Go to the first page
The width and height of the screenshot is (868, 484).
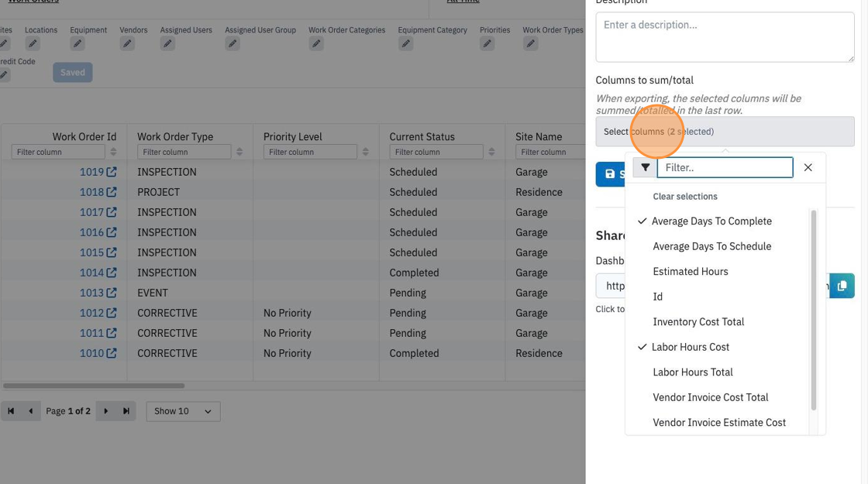click(x=11, y=411)
